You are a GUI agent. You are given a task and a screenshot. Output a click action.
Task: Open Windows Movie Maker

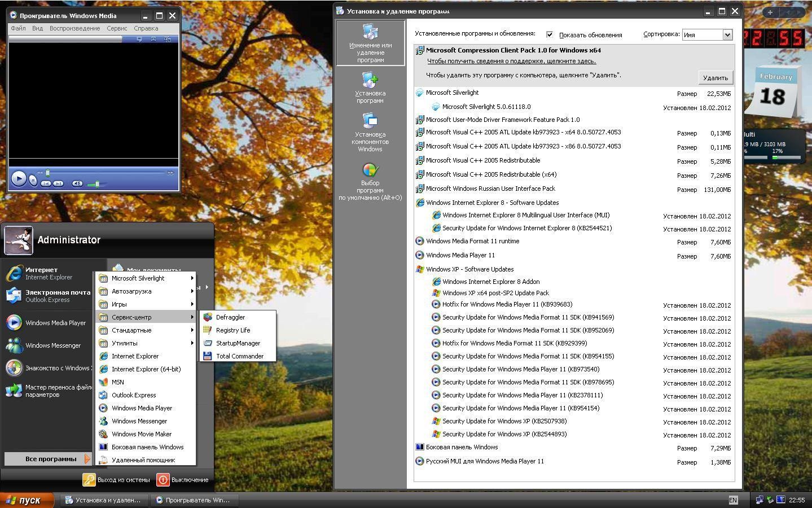146,434
